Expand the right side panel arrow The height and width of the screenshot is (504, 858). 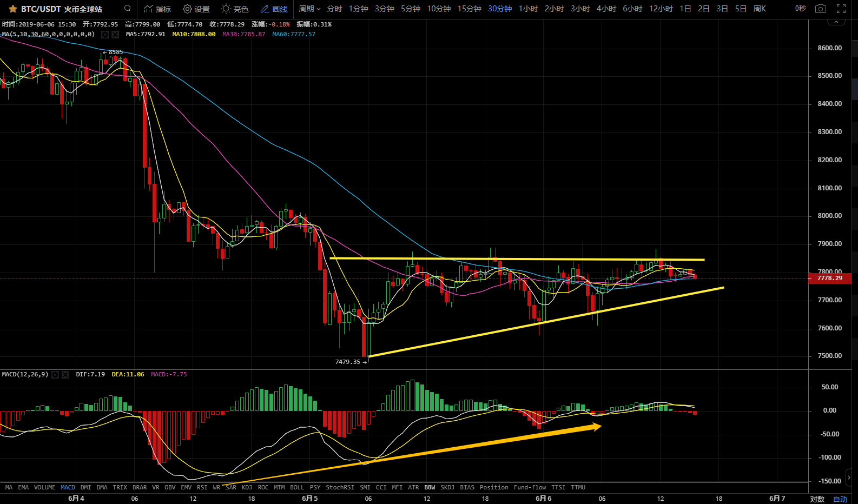849,478
